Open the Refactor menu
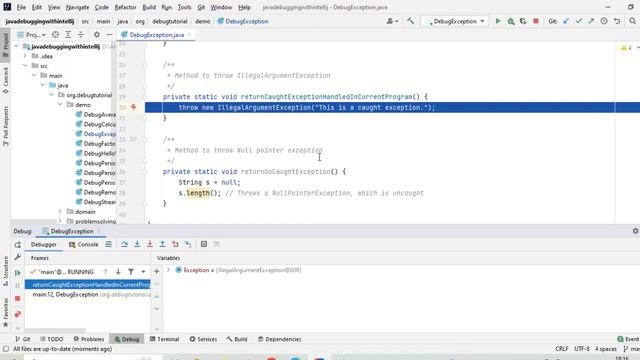Viewport: 640px width, 360px height. click(125, 7)
